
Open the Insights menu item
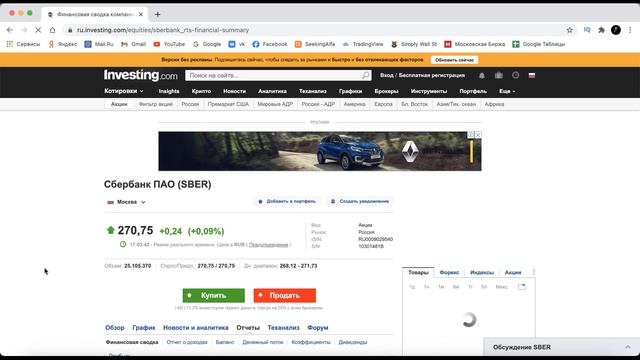pos(169,91)
